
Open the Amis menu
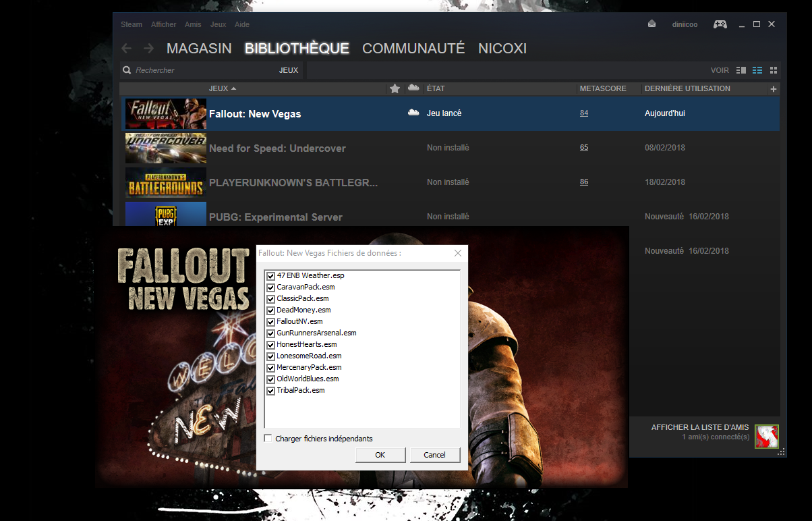click(x=193, y=24)
